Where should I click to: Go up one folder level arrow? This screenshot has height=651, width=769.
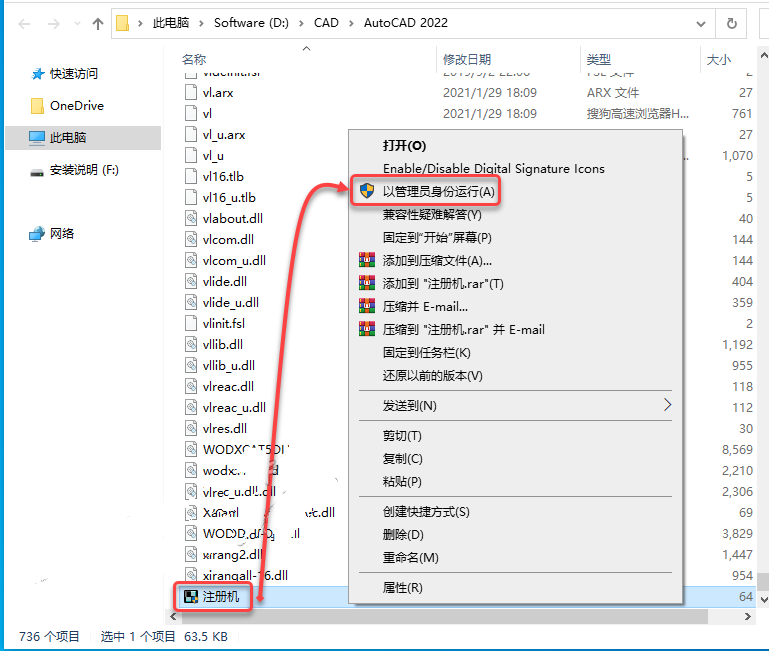click(x=98, y=24)
